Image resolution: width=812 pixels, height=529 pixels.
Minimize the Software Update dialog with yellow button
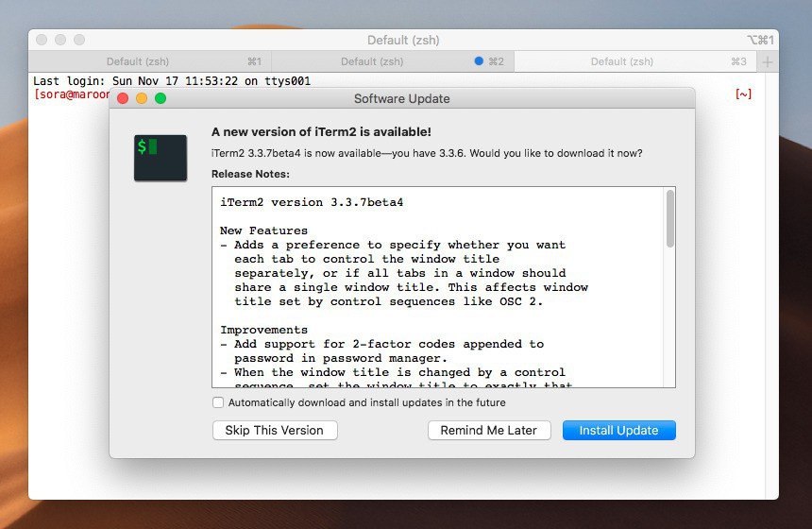(142, 98)
